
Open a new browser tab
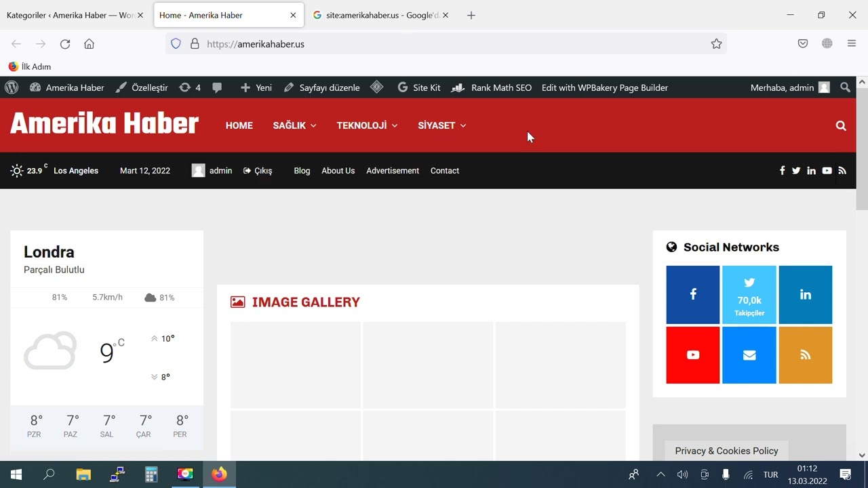coord(471,15)
